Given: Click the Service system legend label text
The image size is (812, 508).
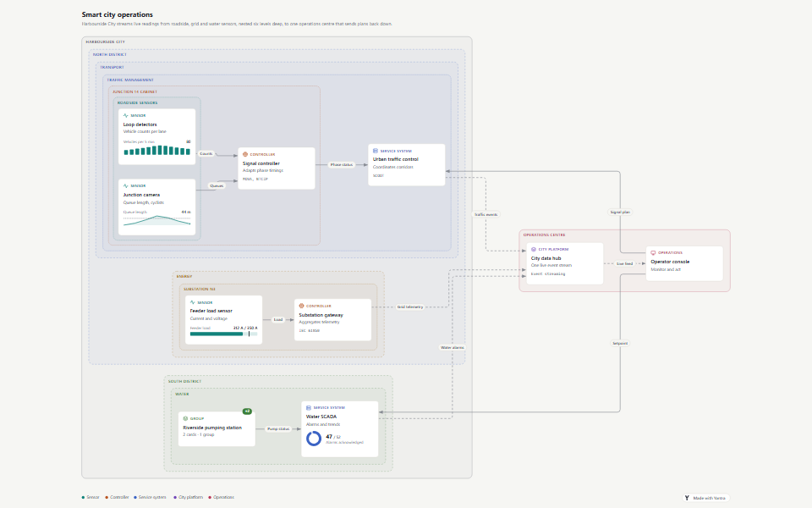Looking at the screenshot, I should tap(152, 497).
